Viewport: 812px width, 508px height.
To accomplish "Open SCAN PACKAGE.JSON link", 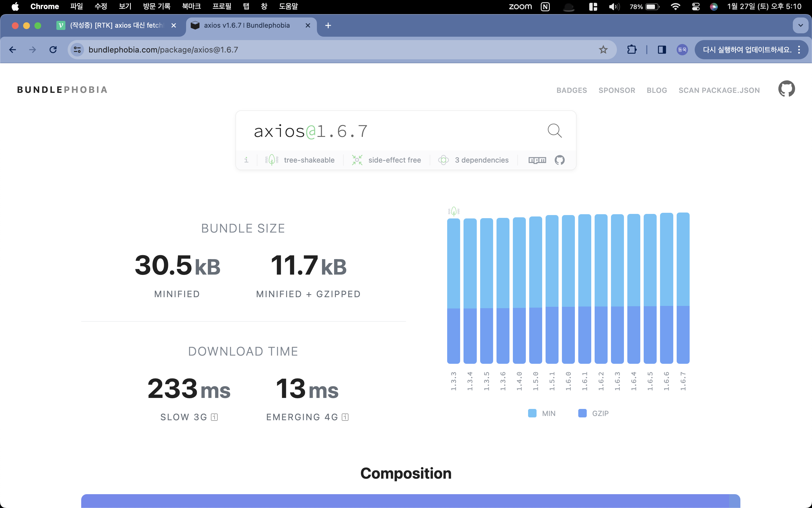I will coord(719,90).
